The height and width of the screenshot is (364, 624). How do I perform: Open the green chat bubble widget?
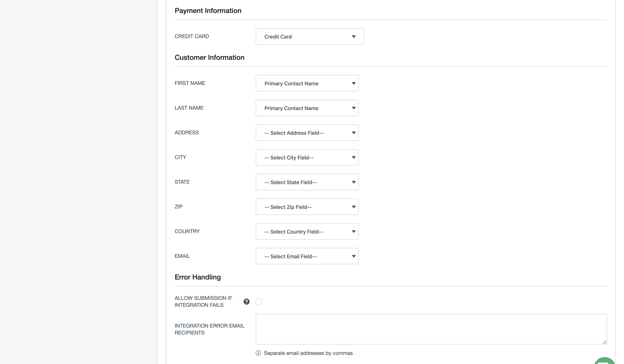(604, 361)
